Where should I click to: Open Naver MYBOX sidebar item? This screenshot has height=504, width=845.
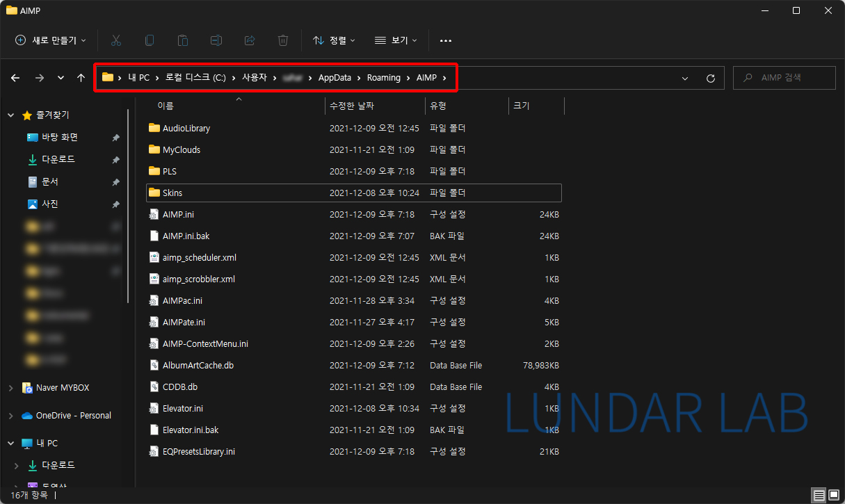pyautogui.click(x=63, y=387)
